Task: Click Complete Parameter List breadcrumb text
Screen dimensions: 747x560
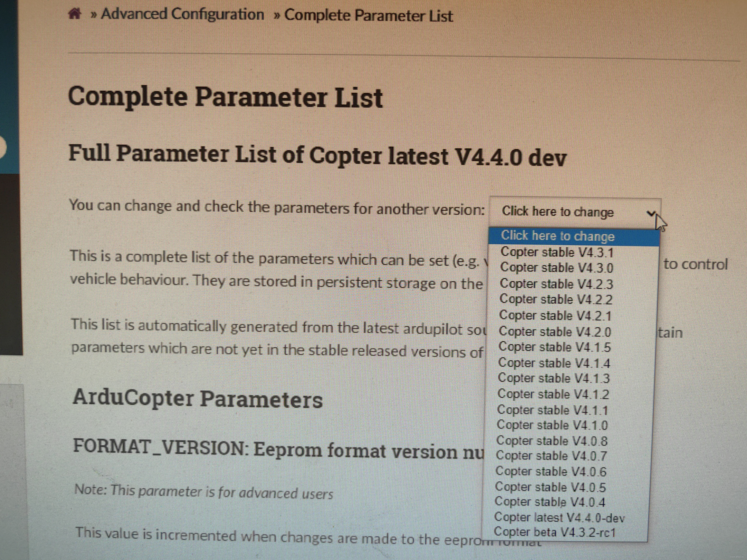Action: pyautogui.click(x=368, y=16)
